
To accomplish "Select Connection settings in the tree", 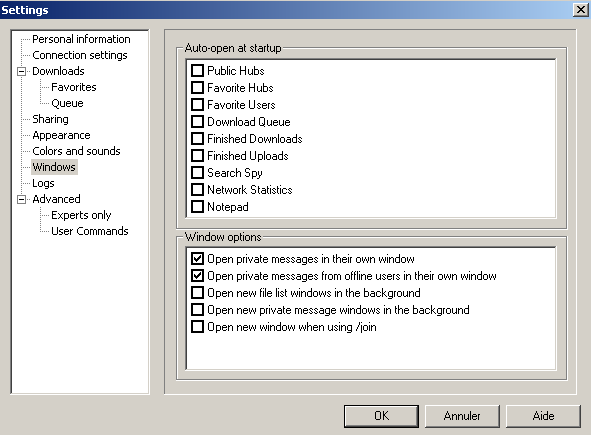I will (x=80, y=55).
